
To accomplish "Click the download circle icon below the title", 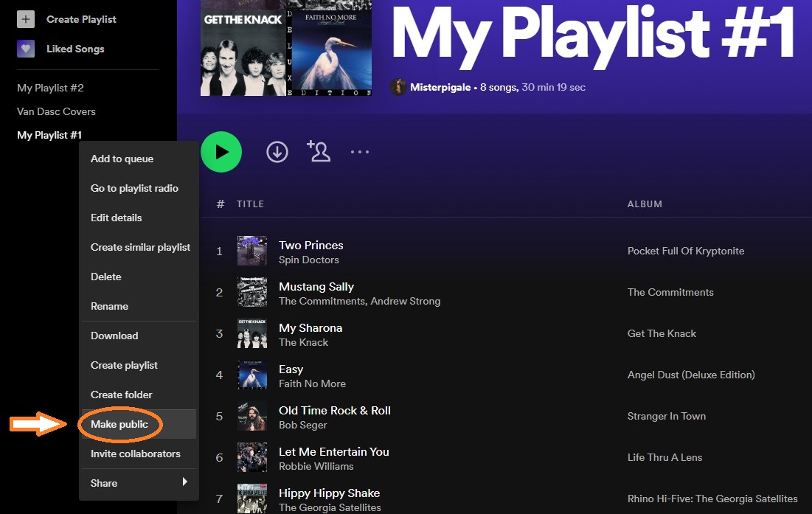I will pos(277,151).
